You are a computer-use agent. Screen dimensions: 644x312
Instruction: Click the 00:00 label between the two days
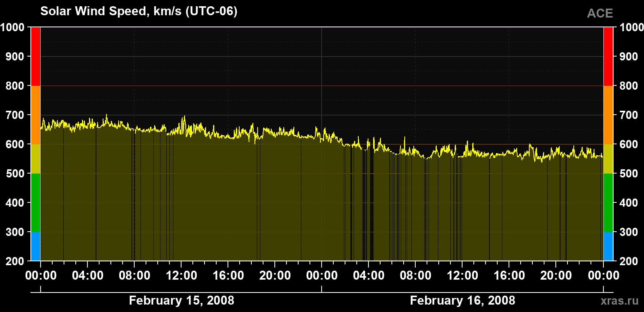(322, 275)
